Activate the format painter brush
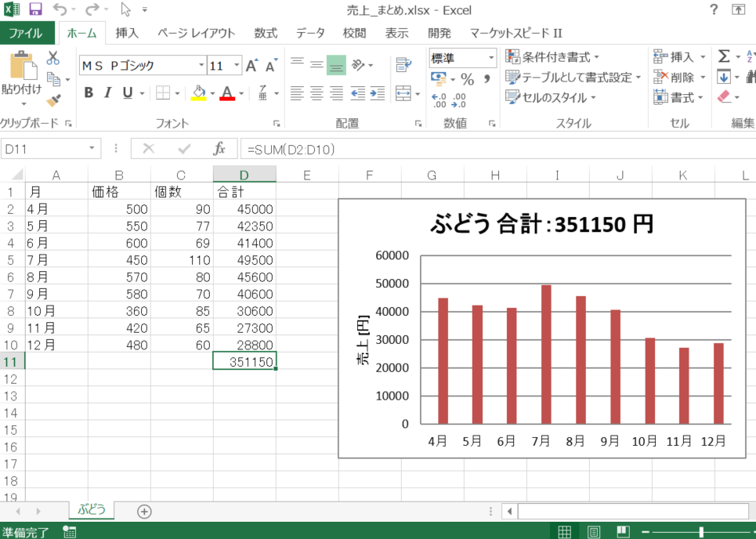 point(53,99)
